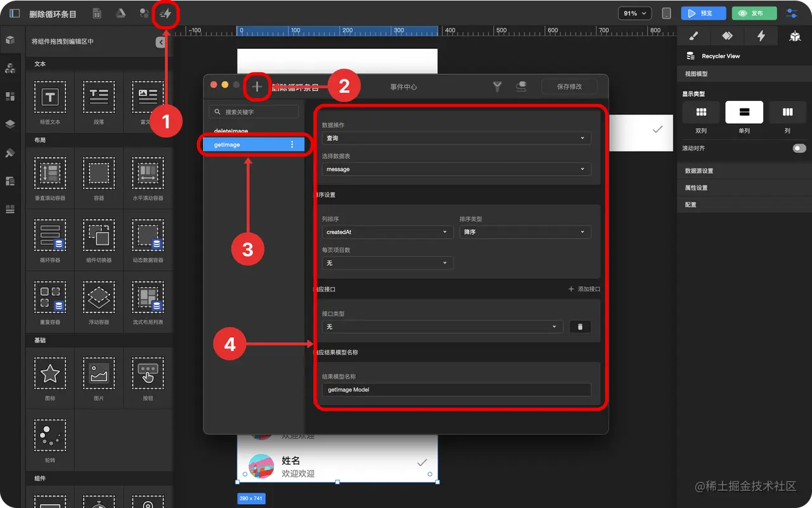The image size is (812, 508).
Task: Select the 轮转 carousel component
Action: (50, 439)
